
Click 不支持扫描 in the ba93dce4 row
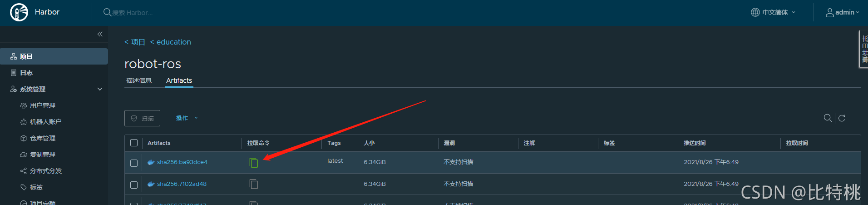click(459, 162)
